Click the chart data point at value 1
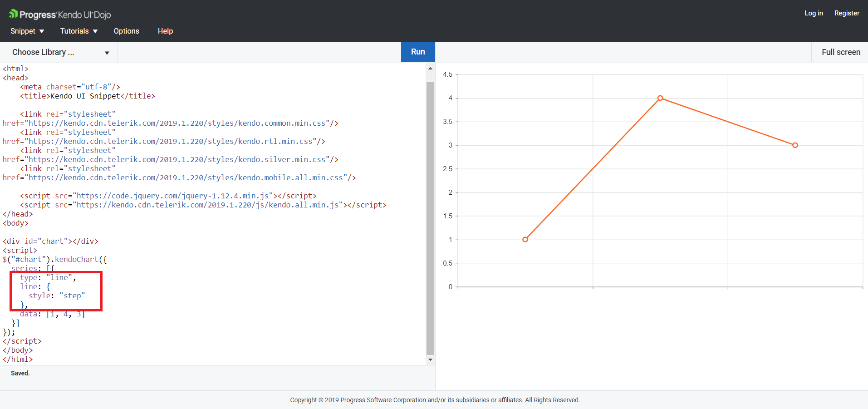Image resolution: width=868 pixels, height=409 pixels. (525, 239)
